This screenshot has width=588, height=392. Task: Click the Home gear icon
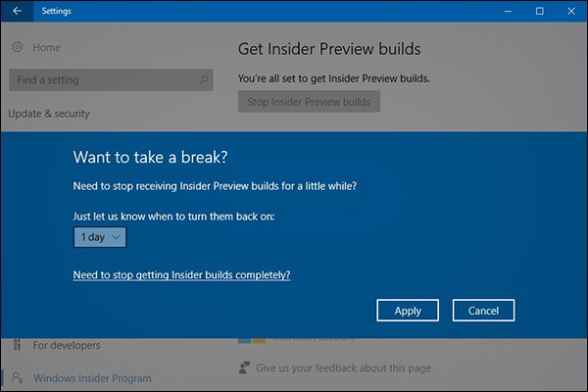coord(17,47)
